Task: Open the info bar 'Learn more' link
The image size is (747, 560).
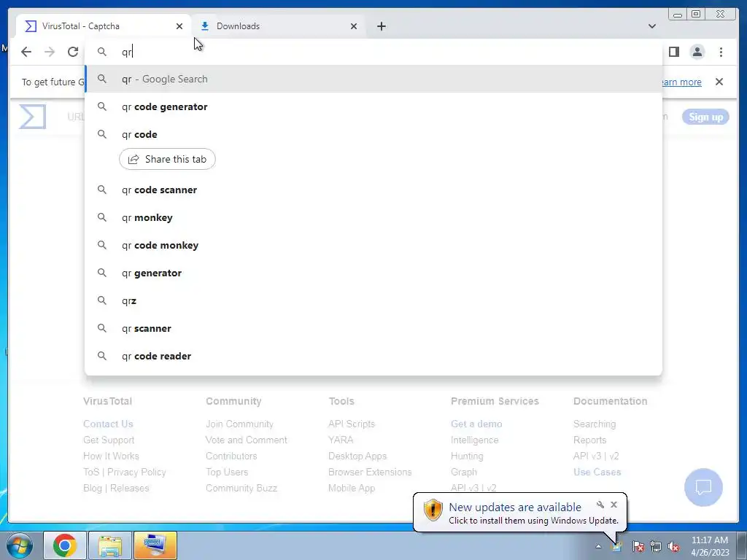Action: pos(681,82)
